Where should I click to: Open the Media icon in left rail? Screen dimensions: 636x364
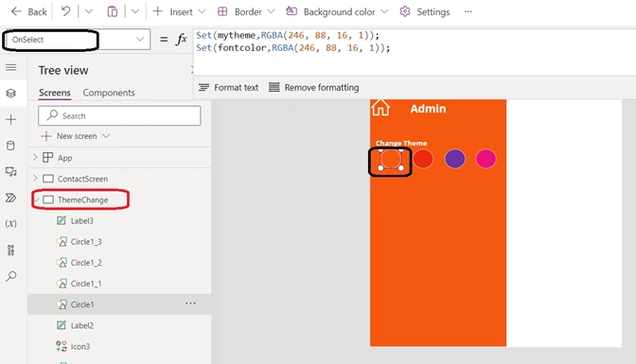[11, 171]
